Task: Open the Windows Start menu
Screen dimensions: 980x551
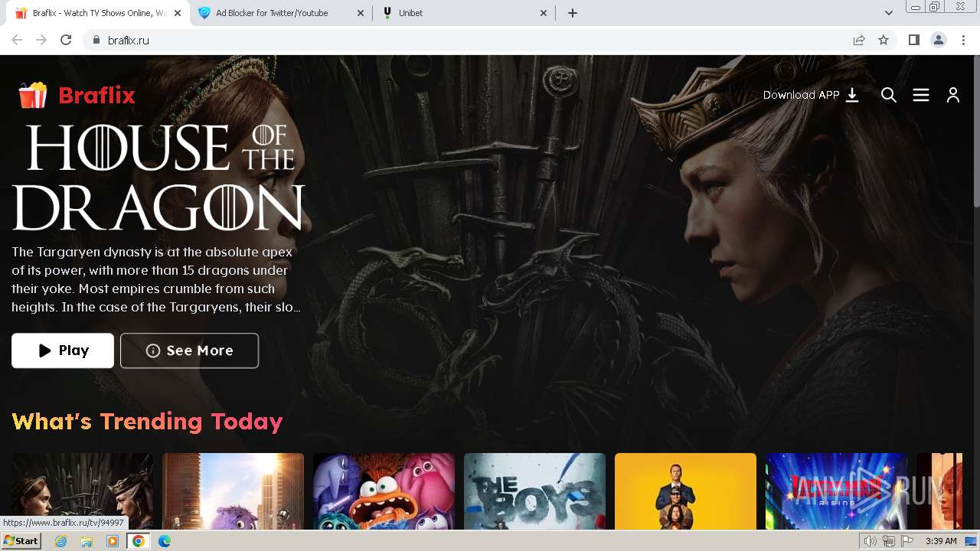Action: (x=21, y=541)
